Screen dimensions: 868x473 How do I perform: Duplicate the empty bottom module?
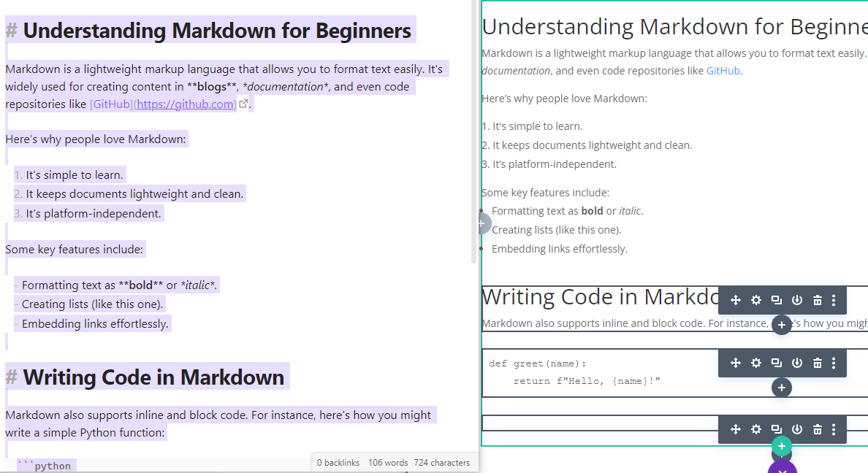click(x=777, y=429)
